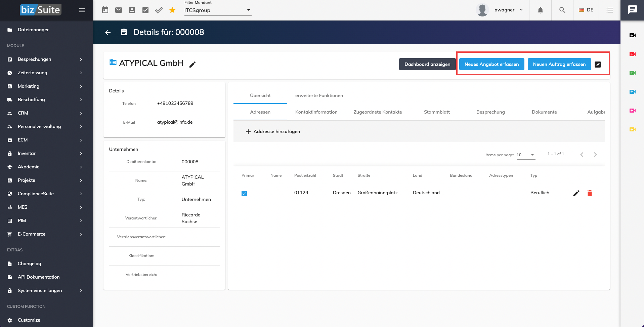The image size is (644, 327).
Task: Open the list menu icon beside DE
Action: pyautogui.click(x=609, y=10)
